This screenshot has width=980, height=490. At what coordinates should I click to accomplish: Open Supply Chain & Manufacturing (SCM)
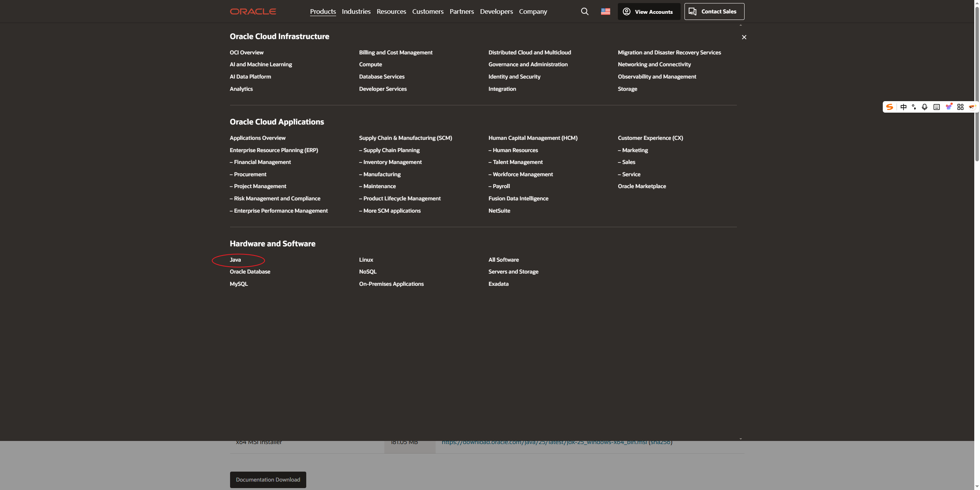tap(405, 138)
